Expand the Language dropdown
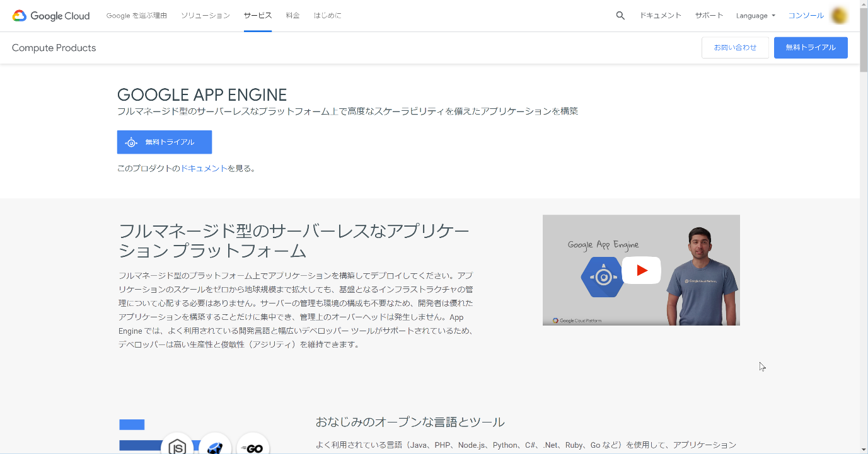The height and width of the screenshot is (454, 868). (x=755, y=16)
